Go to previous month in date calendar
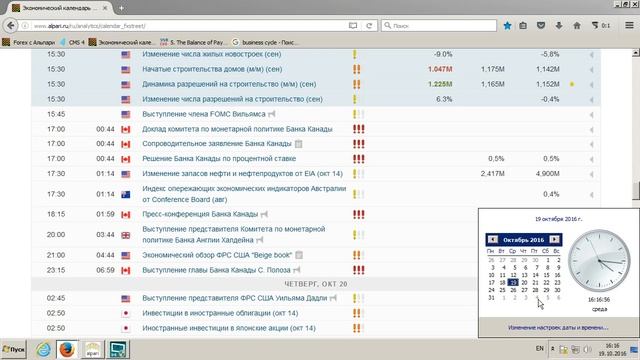The width and height of the screenshot is (640, 360). (x=493, y=240)
